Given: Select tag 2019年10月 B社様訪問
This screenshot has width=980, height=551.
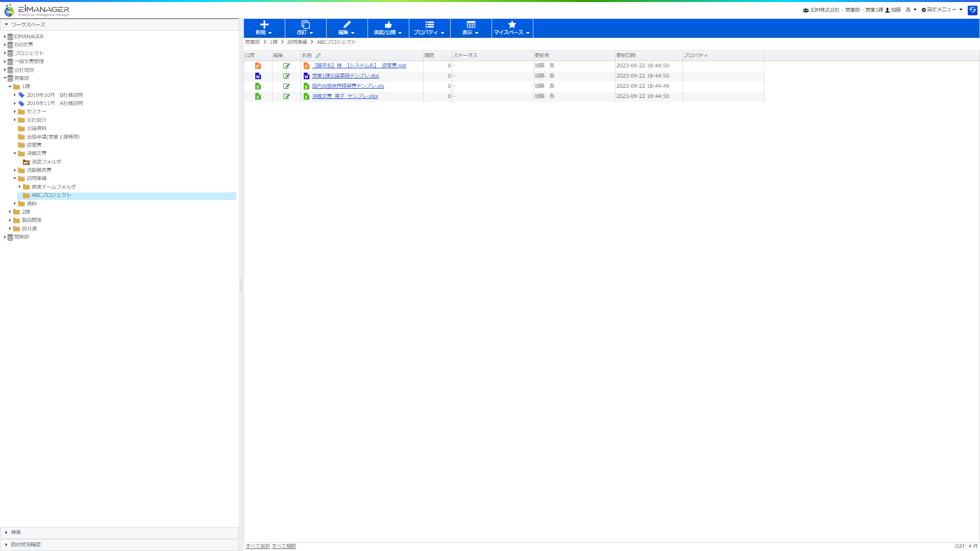Looking at the screenshot, I should (x=55, y=95).
